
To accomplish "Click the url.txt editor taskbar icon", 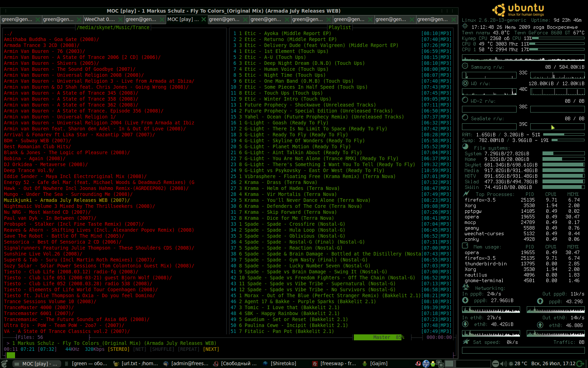I will (116, 363).
